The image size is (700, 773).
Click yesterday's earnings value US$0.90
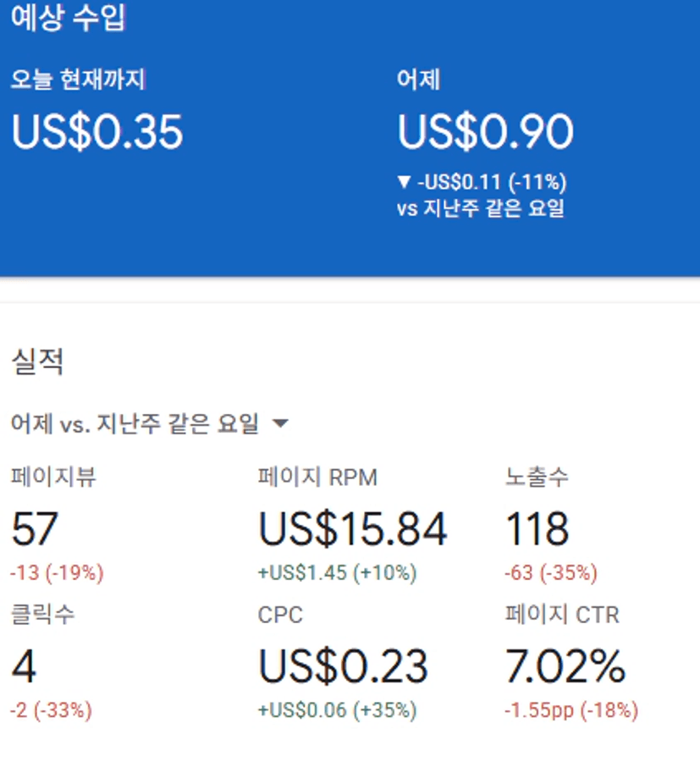coord(485,132)
